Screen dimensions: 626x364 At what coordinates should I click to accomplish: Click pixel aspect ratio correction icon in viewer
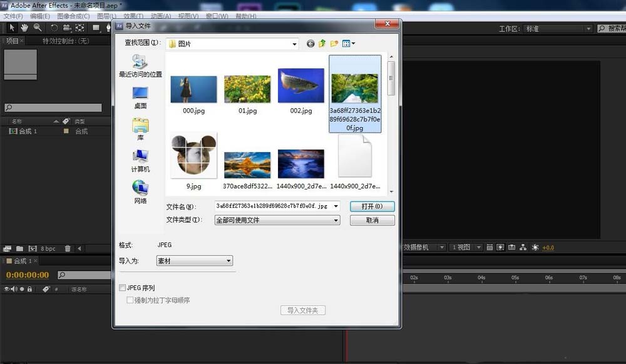[490, 248]
